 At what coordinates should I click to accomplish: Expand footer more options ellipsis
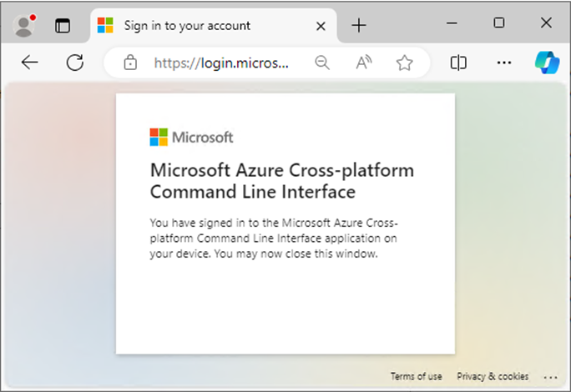click(550, 378)
